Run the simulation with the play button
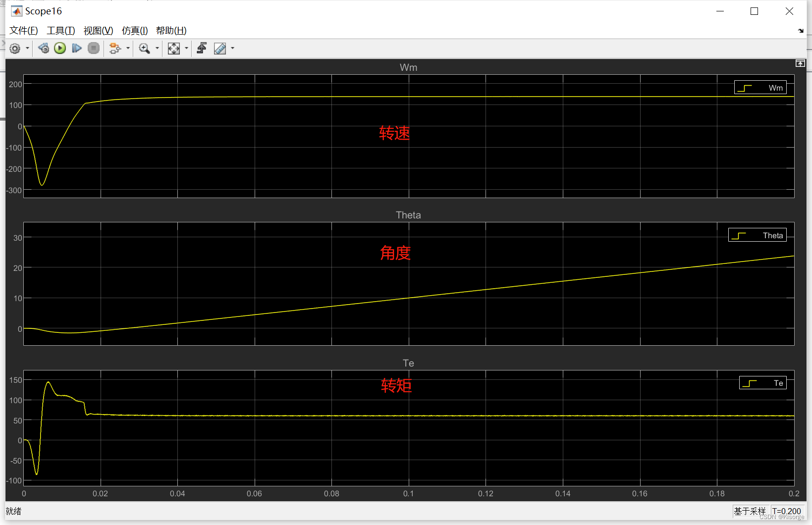Image resolution: width=812 pixels, height=525 pixels. coord(60,49)
